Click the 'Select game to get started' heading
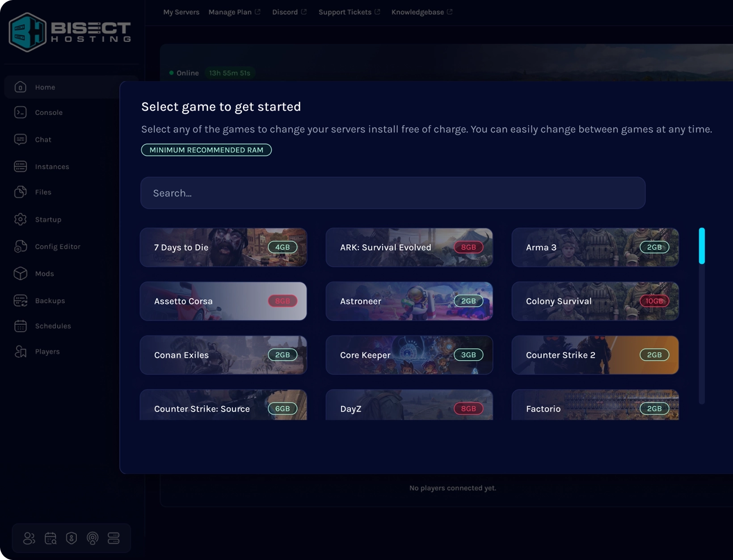 click(221, 107)
